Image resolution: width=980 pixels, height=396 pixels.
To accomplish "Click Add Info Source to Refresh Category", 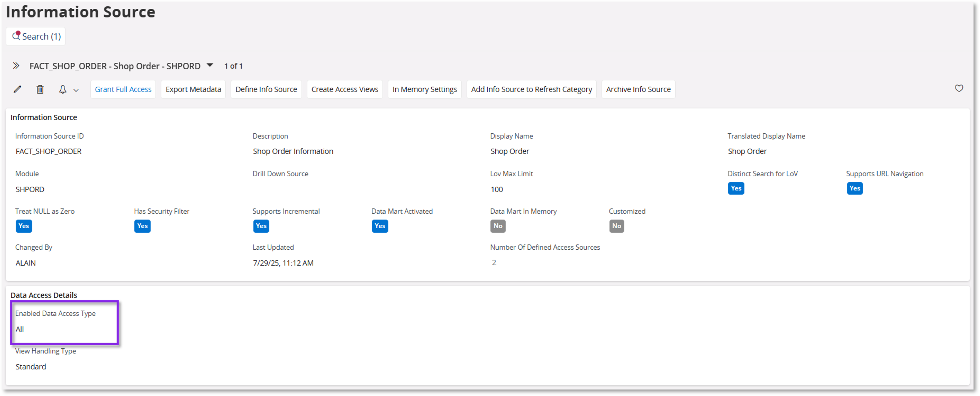I will 531,90.
